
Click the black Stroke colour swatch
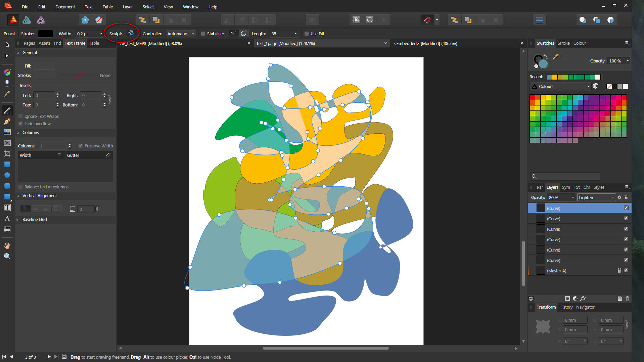(46, 34)
